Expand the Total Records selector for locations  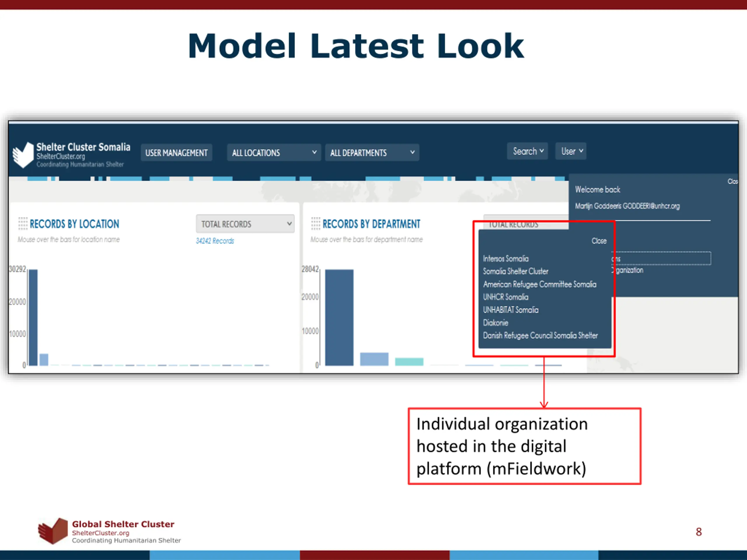[245, 224]
